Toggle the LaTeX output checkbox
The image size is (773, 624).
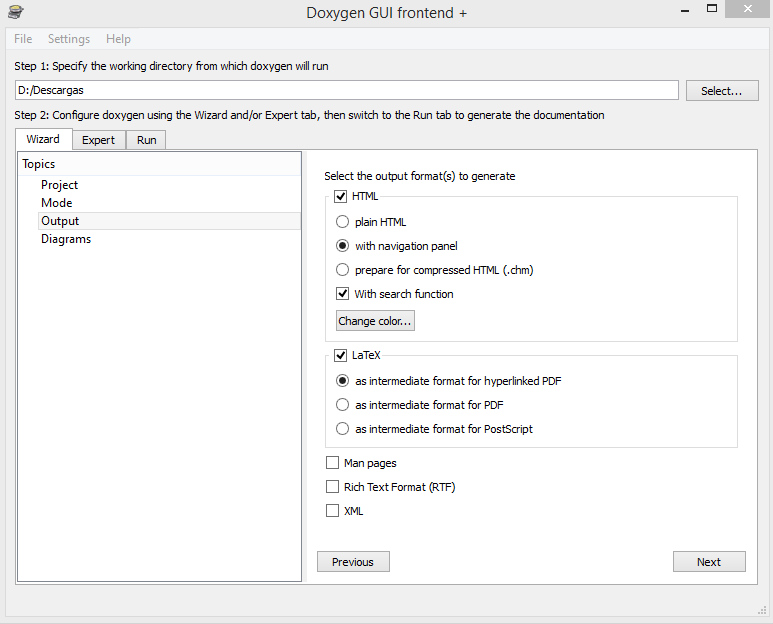(x=341, y=355)
